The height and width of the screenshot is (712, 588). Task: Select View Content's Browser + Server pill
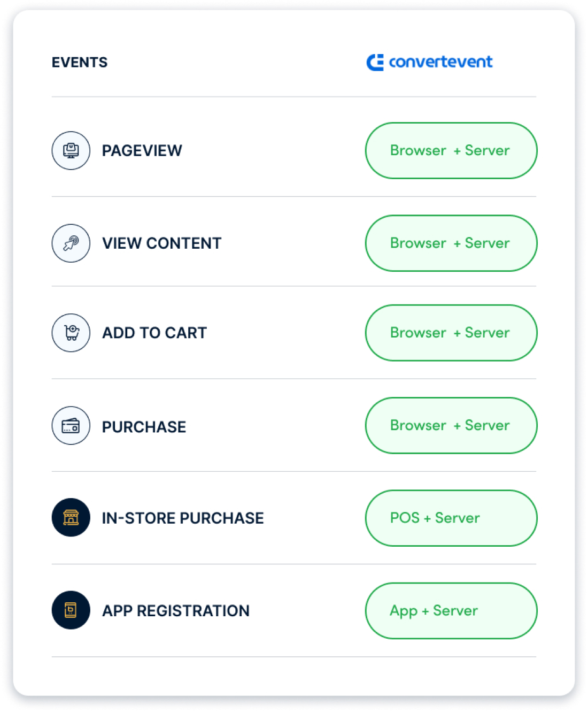pos(451,243)
